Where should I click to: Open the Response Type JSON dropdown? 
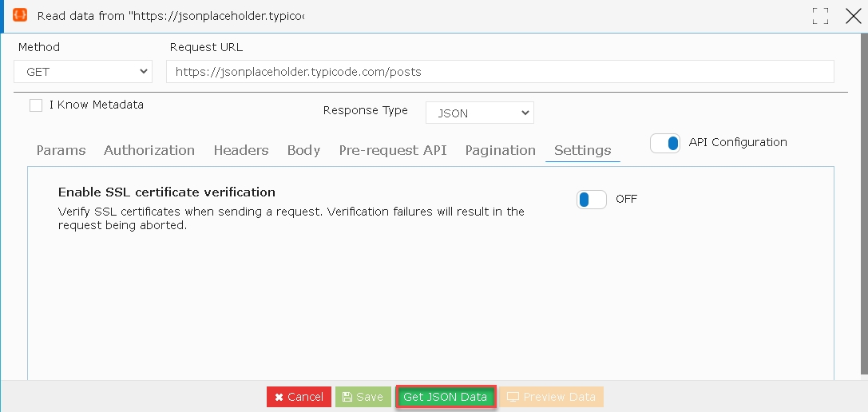coord(479,113)
